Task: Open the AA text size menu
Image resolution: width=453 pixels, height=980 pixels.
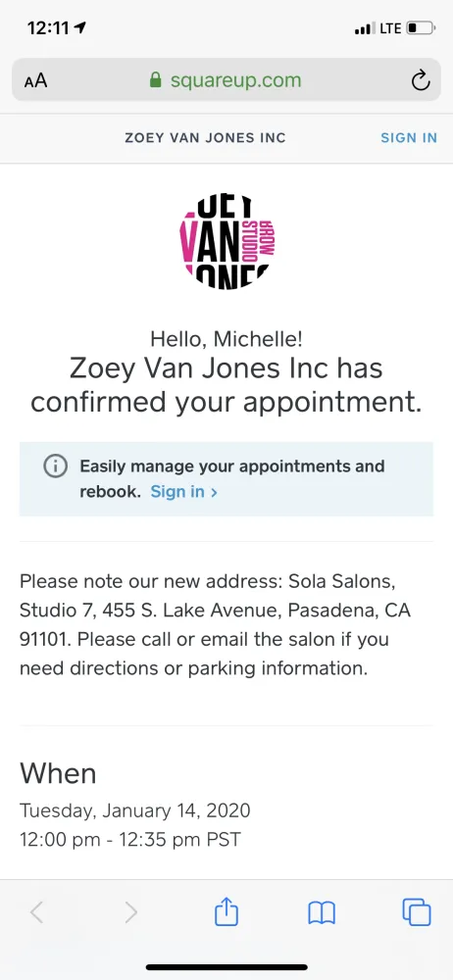Action: click(35, 80)
